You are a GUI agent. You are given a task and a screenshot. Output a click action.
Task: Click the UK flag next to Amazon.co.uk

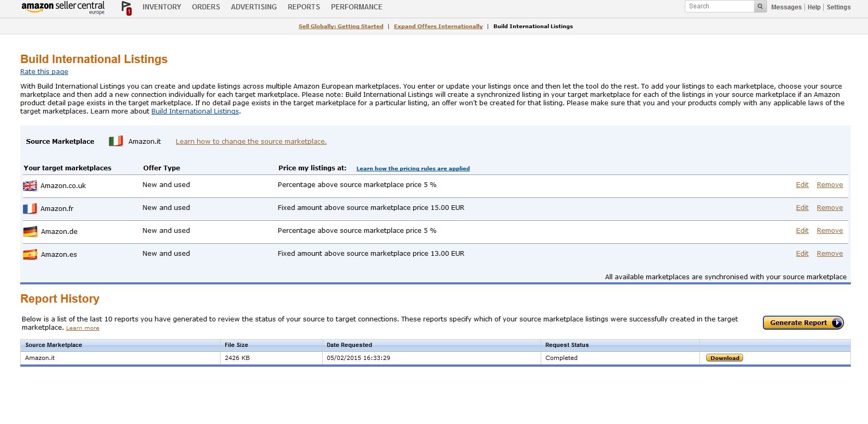click(30, 185)
